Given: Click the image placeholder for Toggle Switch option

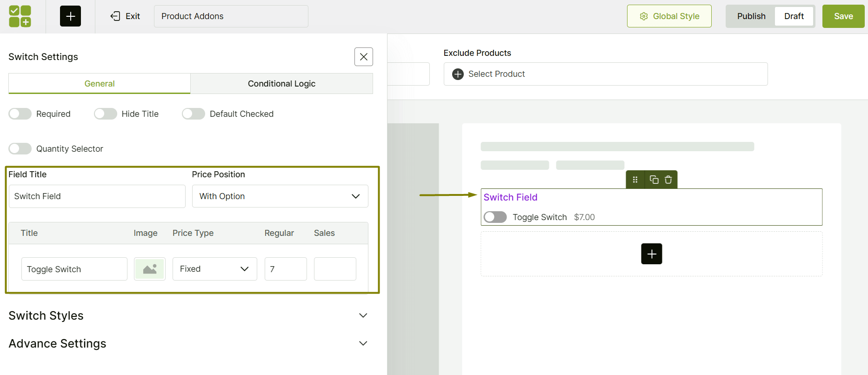Looking at the screenshot, I should click(150, 269).
